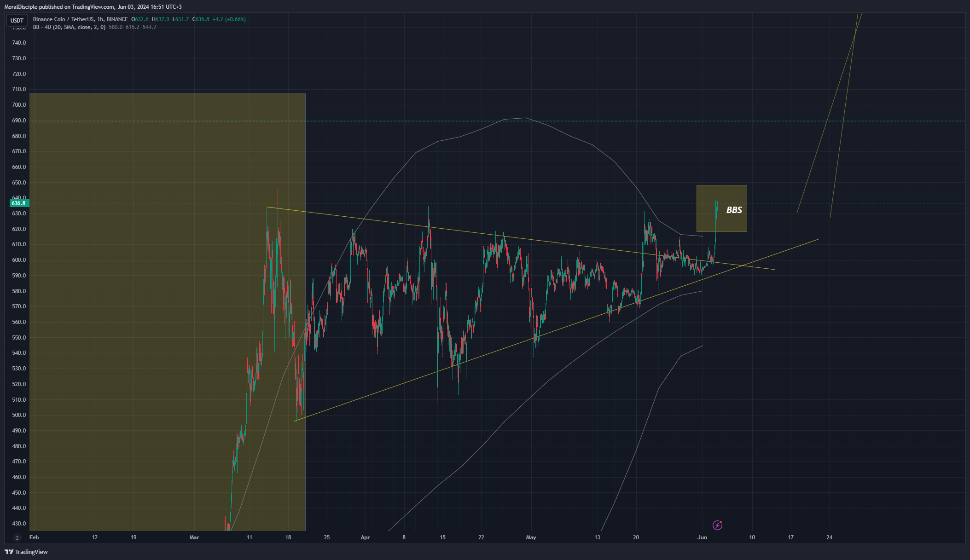Click the current price label 636.8
The height and width of the screenshot is (560, 970).
tap(18, 203)
